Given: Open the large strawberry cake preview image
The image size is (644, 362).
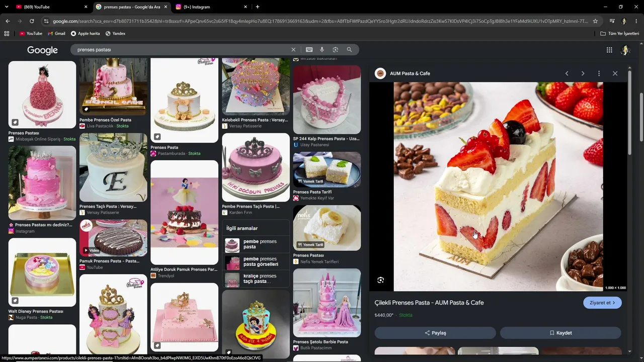Looking at the screenshot, I should click(498, 187).
